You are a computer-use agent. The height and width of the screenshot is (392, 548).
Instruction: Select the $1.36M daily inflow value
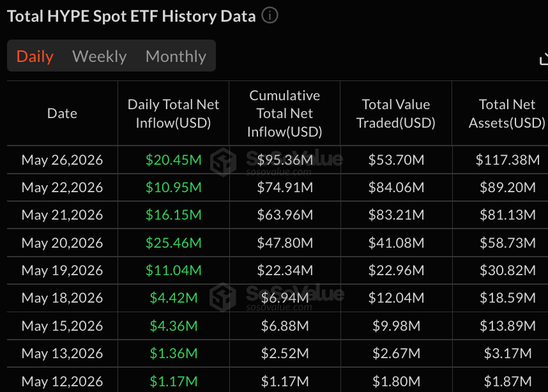pos(174,353)
